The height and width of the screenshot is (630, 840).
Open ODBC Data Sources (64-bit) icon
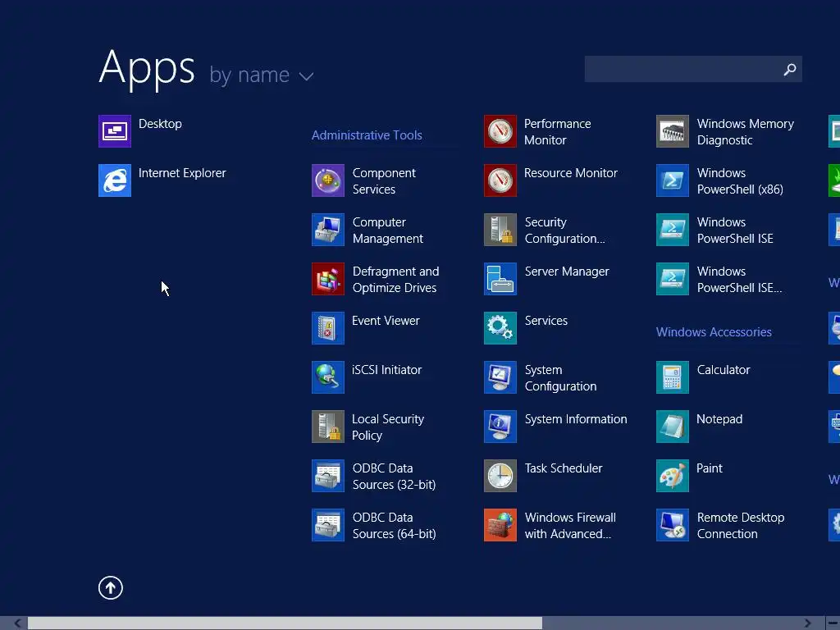[x=328, y=526]
